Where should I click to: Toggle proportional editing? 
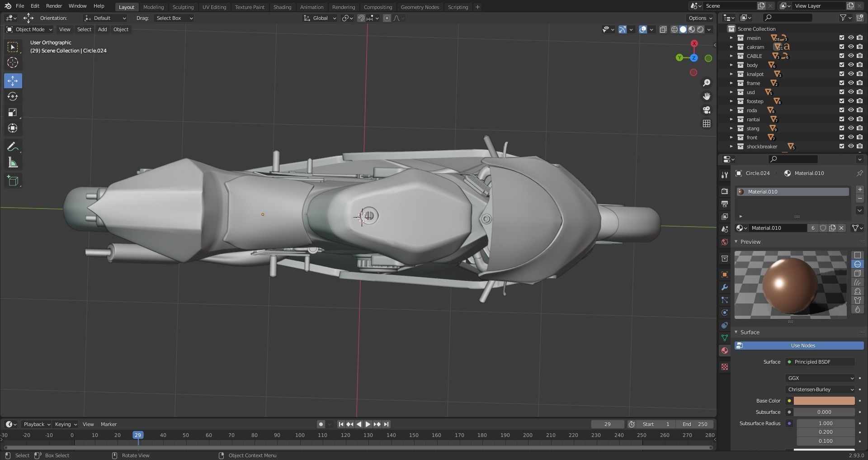387,18
